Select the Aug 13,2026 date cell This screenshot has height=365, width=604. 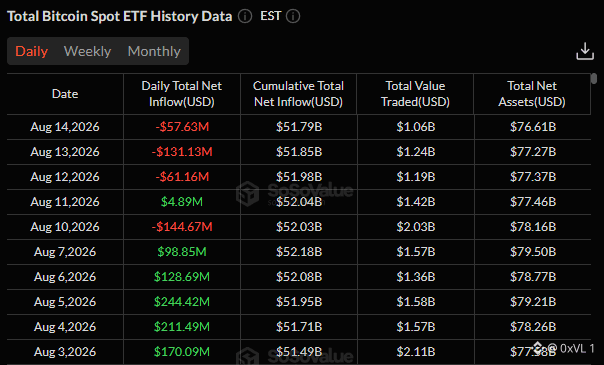coord(65,152)
